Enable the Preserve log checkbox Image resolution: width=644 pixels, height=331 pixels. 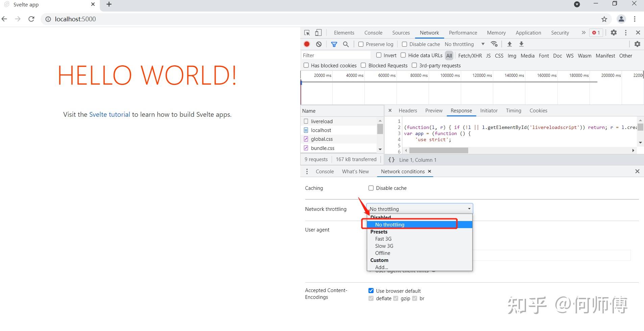click(x=361, y=44)
